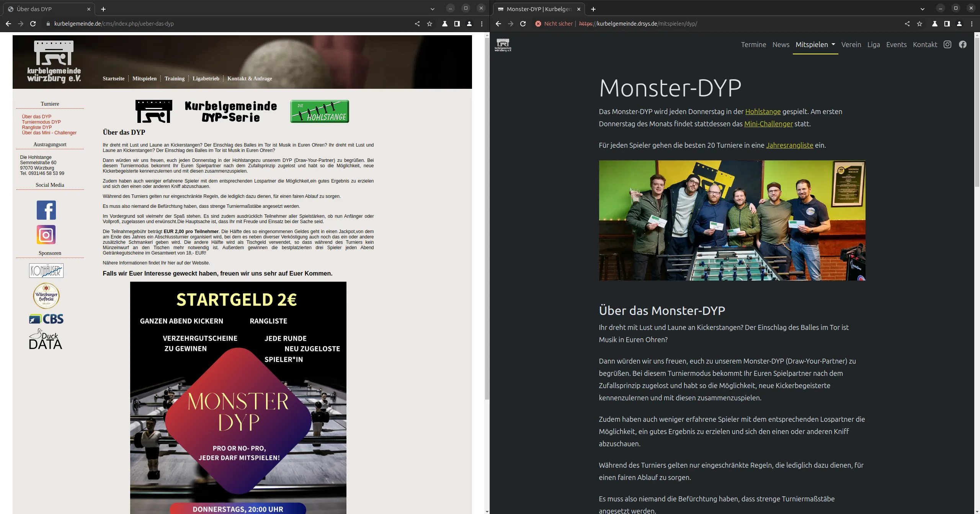This screenshot has width=980, height=514.
Task: Click share icon in right browser toolbar
Action: 907,24
